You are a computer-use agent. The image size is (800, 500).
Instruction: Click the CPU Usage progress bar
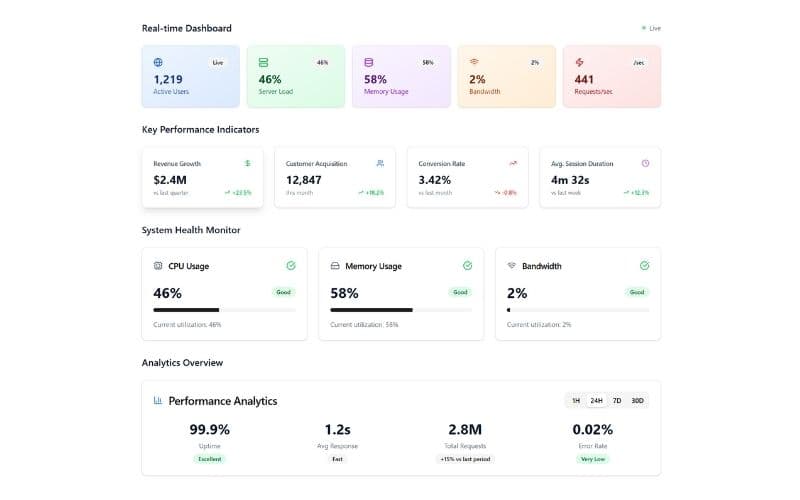tap(224, 310)
